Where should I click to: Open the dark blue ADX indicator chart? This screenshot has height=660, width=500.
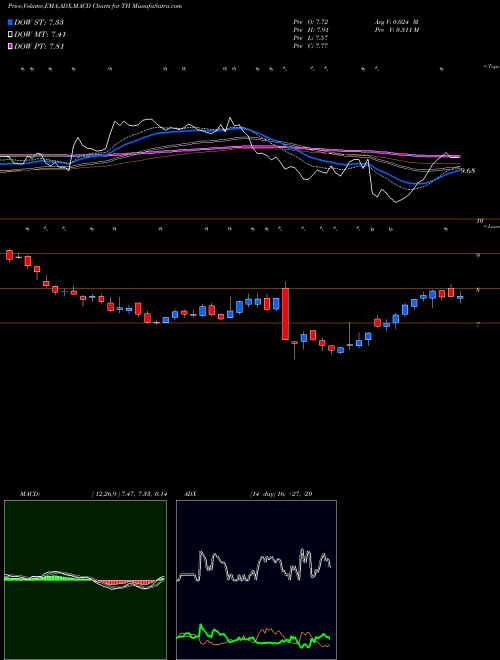pyautogui.click(x=256, y=580)
